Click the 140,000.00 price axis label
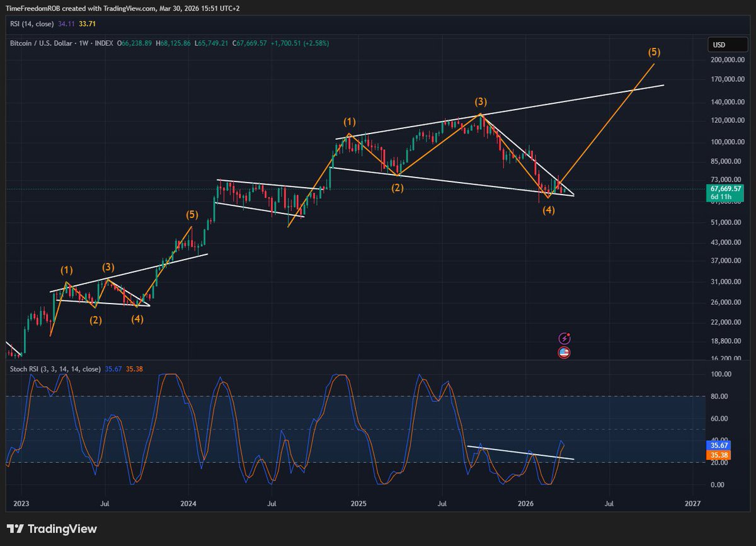This screenshot has height=546, width=756. pos(726,102)
